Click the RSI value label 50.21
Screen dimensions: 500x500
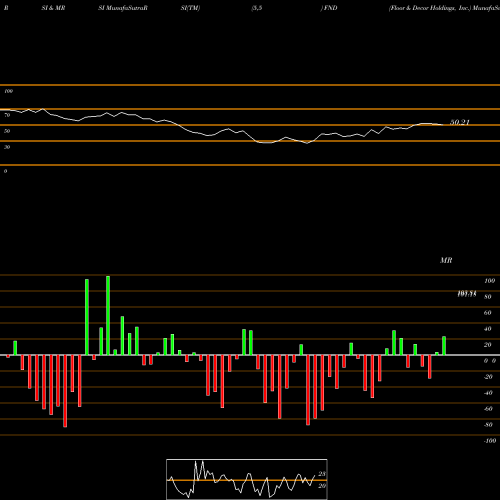coord(460,122)
